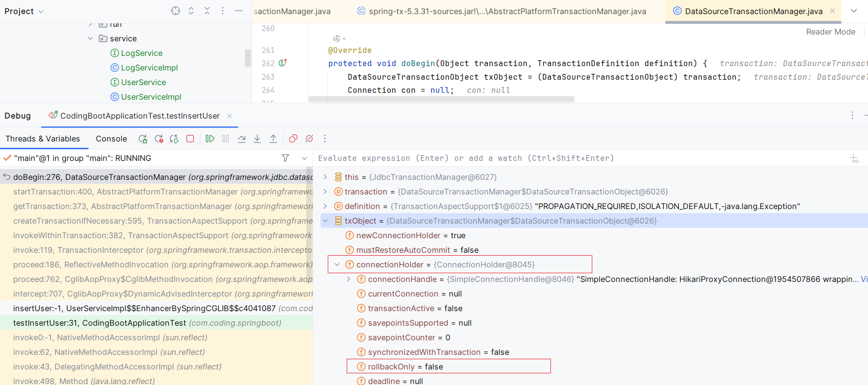Switch to Threads & Variables tab
This screenshot has width=868, height=385.
pyautogui.click(x=43, y=139)
